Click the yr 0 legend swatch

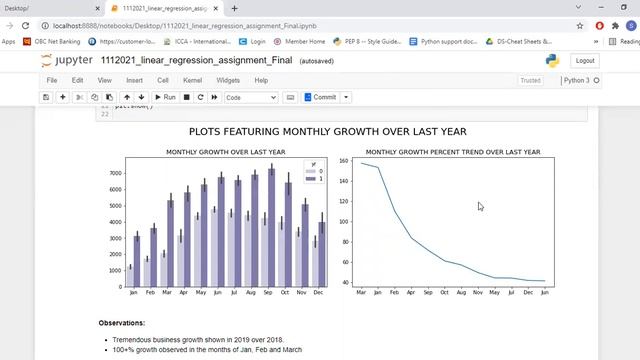311,171
